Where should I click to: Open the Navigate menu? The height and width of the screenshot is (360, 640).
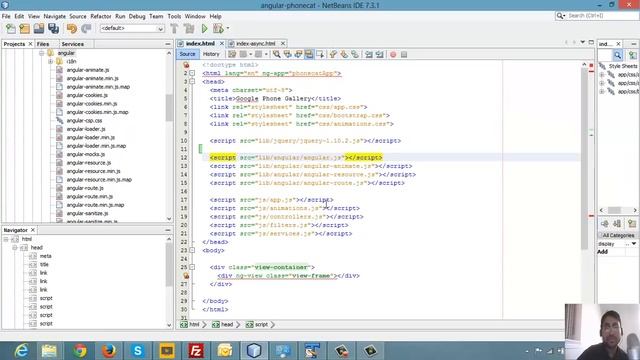55,16
